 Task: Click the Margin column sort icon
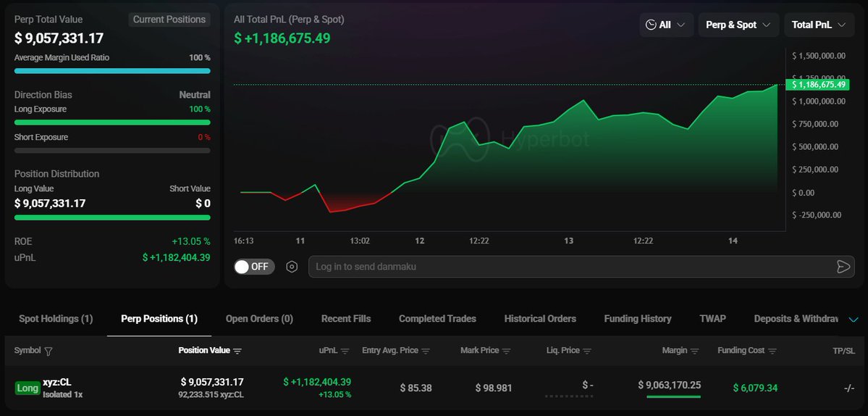click(x=694, y=351)
